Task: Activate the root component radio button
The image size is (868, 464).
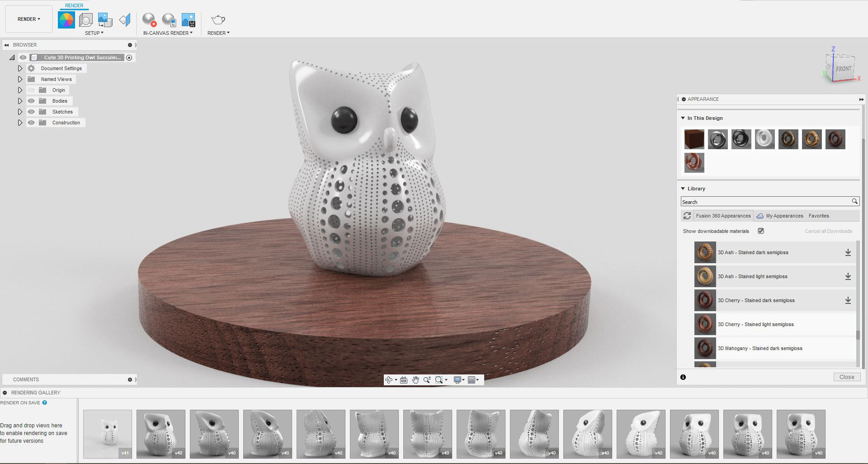Action: [x=129, y=57]
